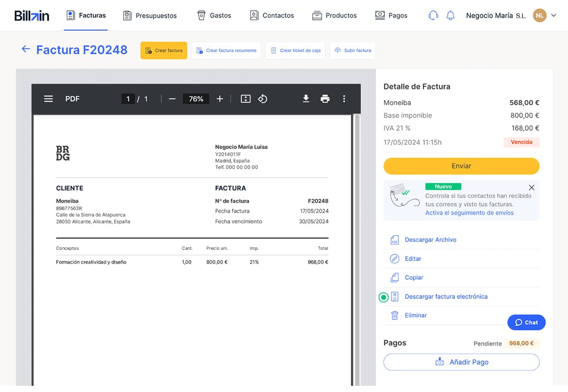Zoom out the PDF with minus
Screen dimensions: 568x392
[172, 99]
